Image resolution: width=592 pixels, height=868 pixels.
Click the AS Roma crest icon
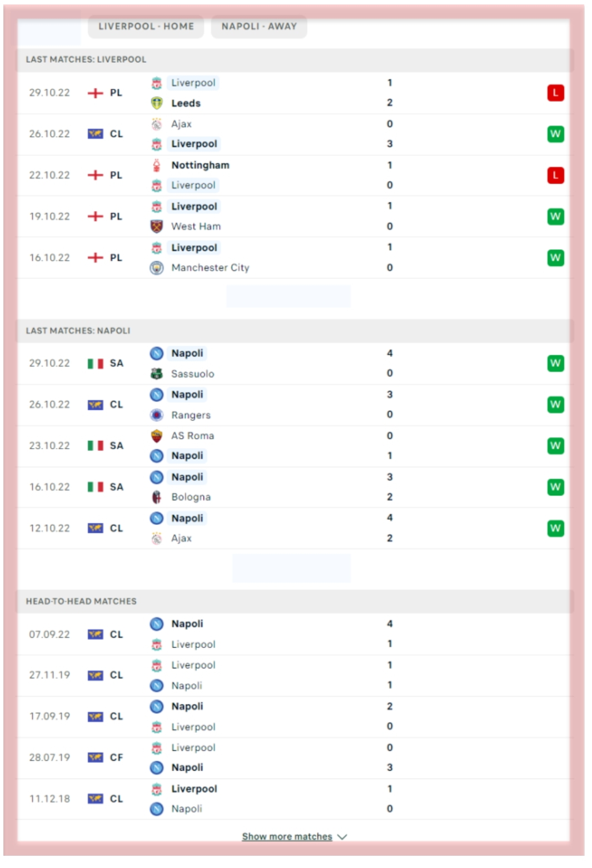(x=157, y=436)
